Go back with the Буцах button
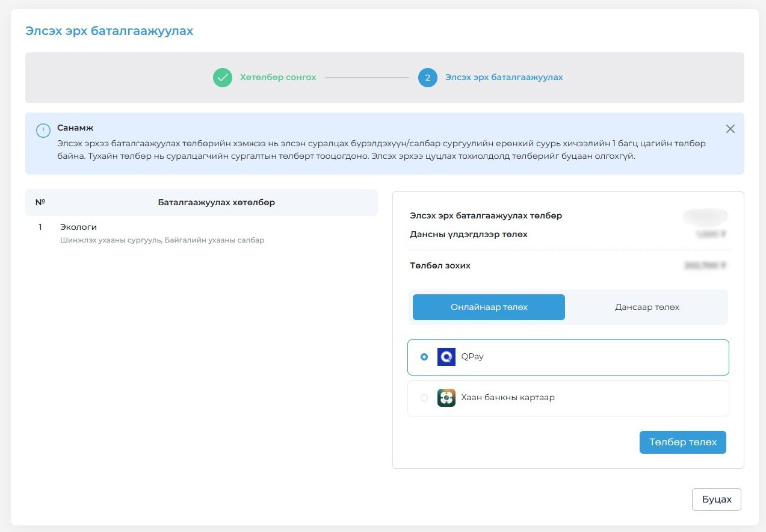The height and width of the screenshot is (532, 766). tap(717, 500)
